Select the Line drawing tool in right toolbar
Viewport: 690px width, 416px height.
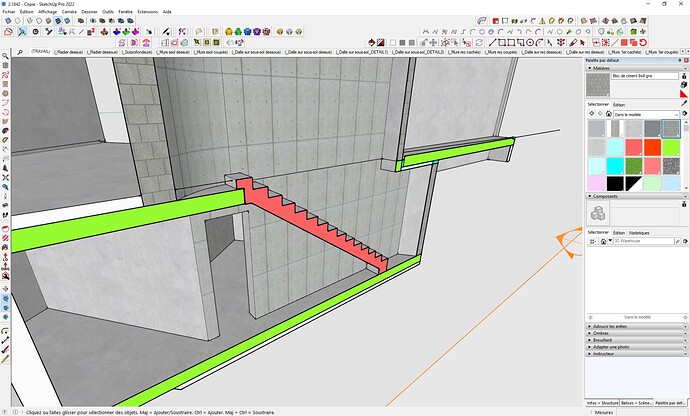pos(492,43)
